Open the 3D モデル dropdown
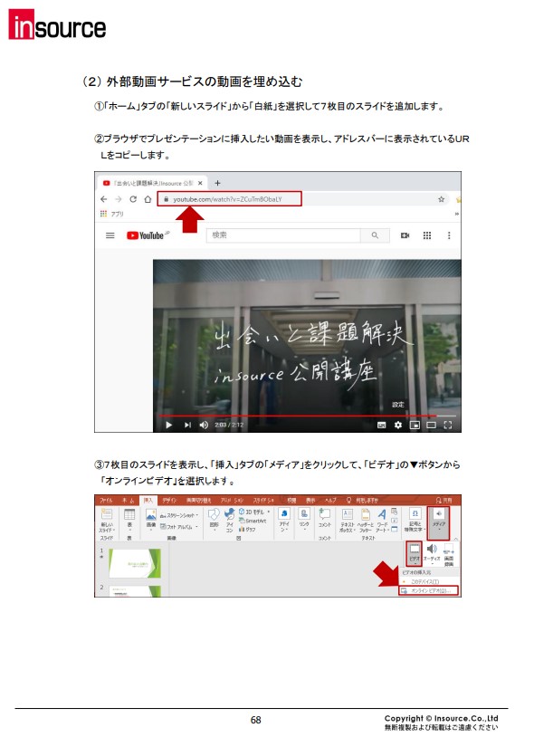 254,512
